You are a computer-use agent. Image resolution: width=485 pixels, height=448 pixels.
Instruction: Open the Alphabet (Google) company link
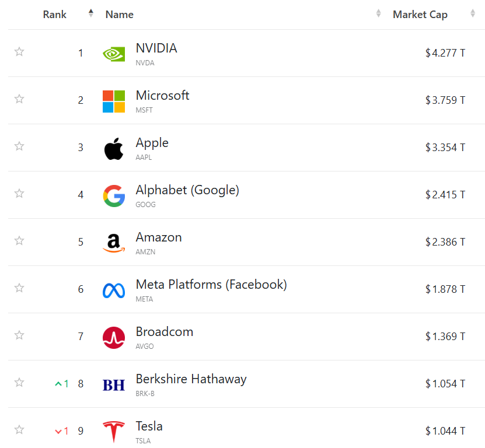187,190
